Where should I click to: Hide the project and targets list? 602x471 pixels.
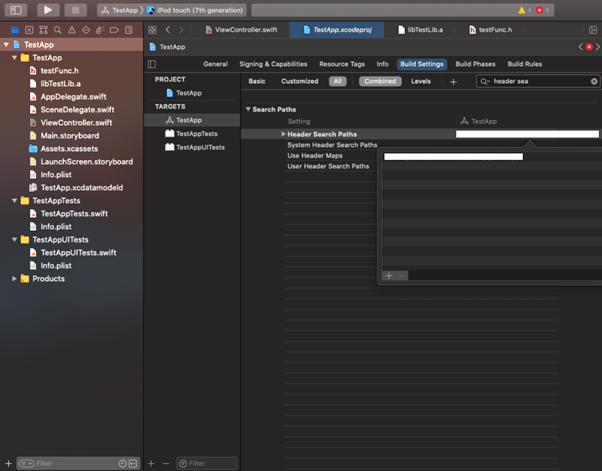152,64
